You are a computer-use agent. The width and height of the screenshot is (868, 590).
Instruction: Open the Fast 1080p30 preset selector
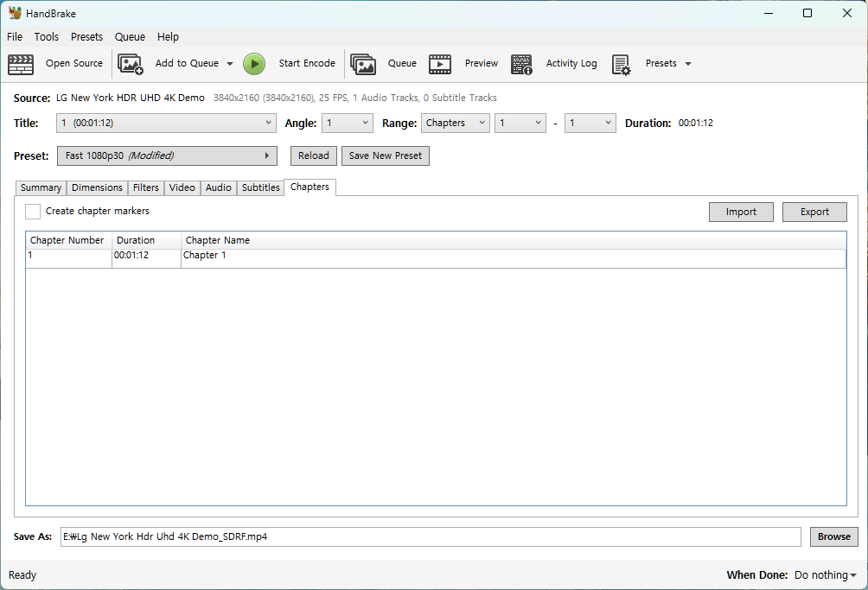(x=167, y=156)
